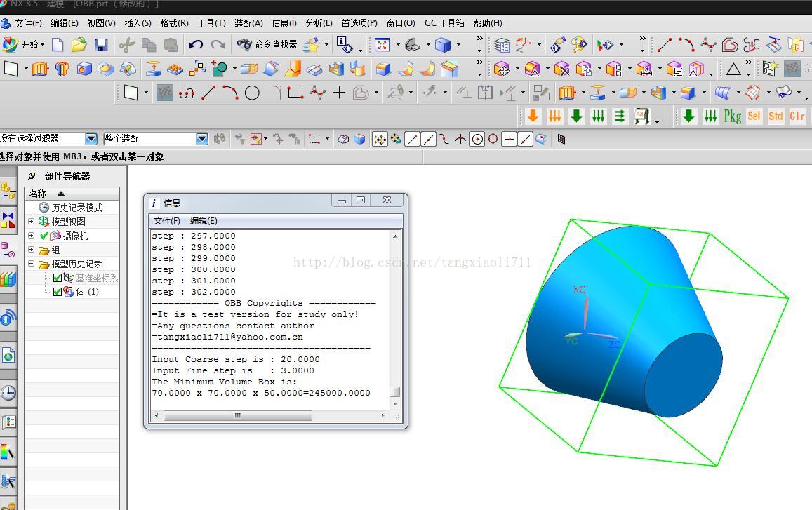This screenshot has width=812, height=510.
Task: Select the sketch Rectangle tool
Action: pyautogui.click(x=295, y=93)
